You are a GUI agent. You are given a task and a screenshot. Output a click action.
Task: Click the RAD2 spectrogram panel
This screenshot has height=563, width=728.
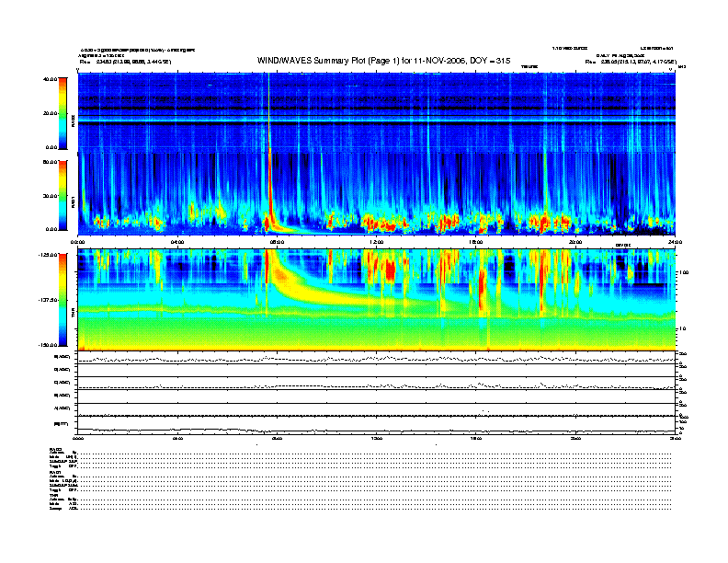coord(377,112)
